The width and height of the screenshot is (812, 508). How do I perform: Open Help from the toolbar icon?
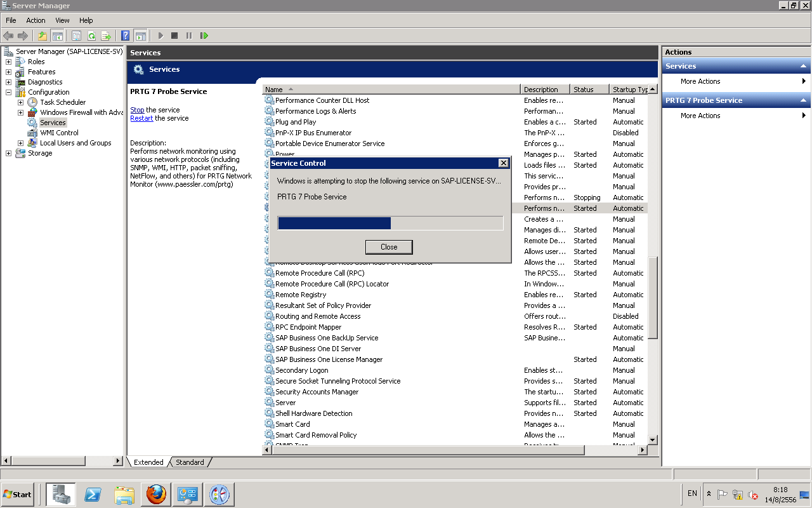click(126, 36)
